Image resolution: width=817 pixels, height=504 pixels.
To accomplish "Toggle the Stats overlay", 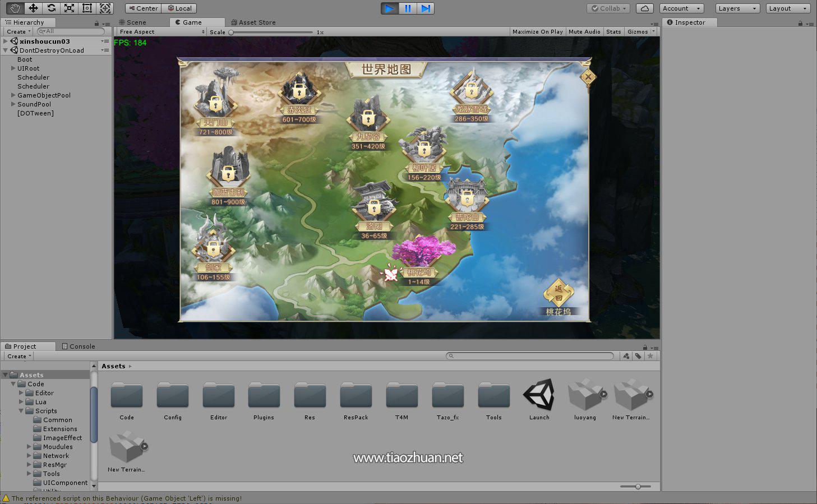I will click(x=613, y=32).
